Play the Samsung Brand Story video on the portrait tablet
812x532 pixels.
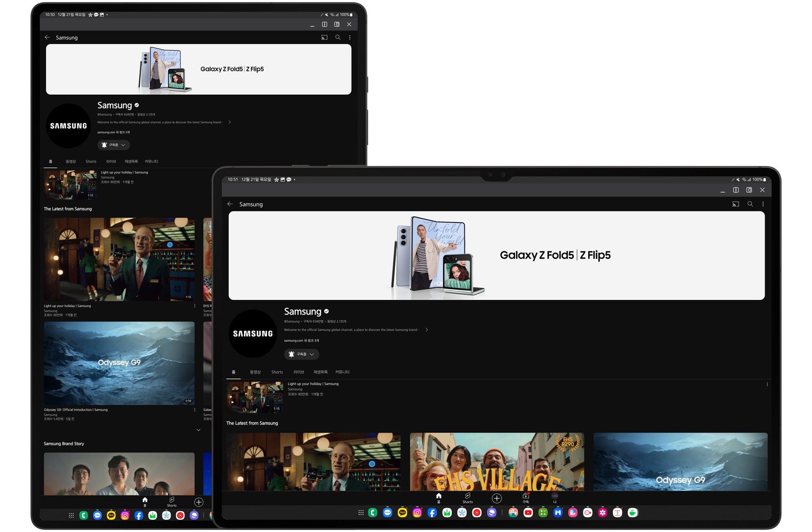point(119,474)
